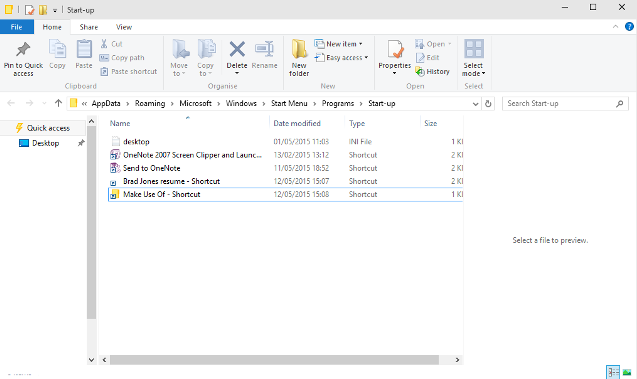This screenshot has width=637, height=379.
Task: Open the Open dropdown in ribbon
Action: tap(433, 44)
